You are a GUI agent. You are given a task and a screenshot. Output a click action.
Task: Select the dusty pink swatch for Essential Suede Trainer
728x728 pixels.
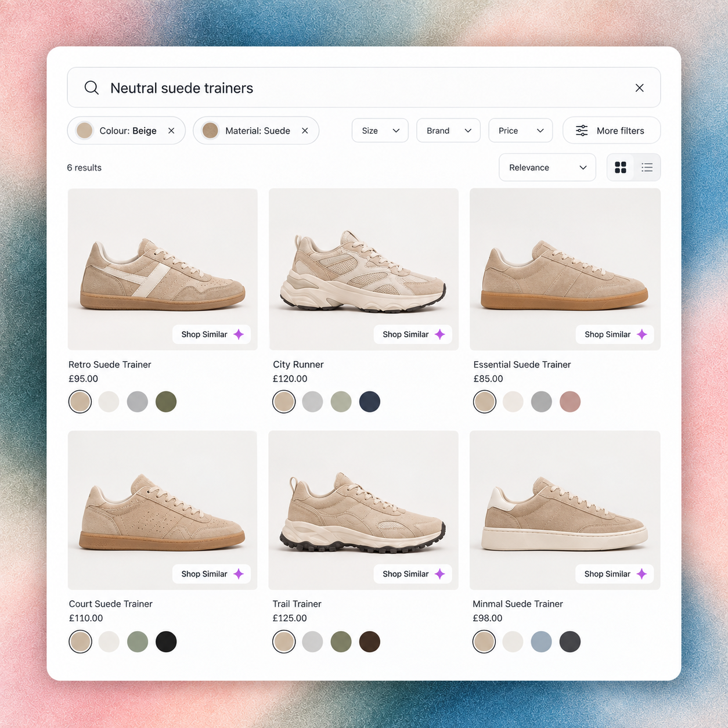point(570,402)
